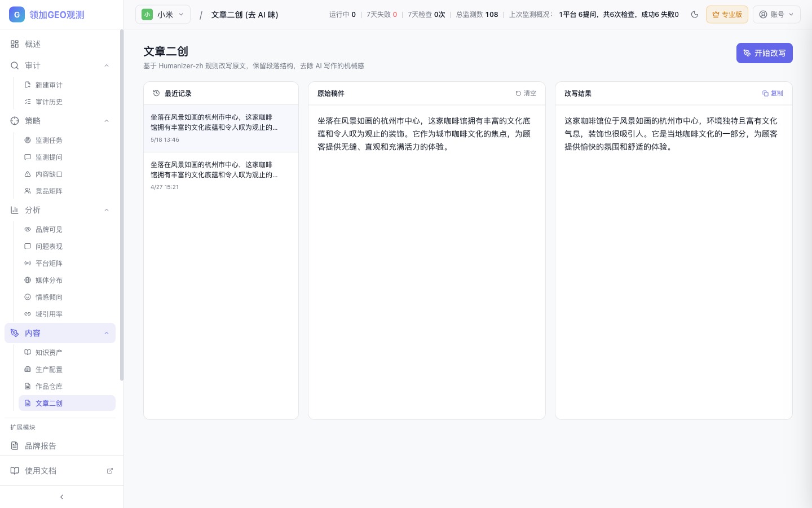Open 品牌报告 extension module

(60, 446)
